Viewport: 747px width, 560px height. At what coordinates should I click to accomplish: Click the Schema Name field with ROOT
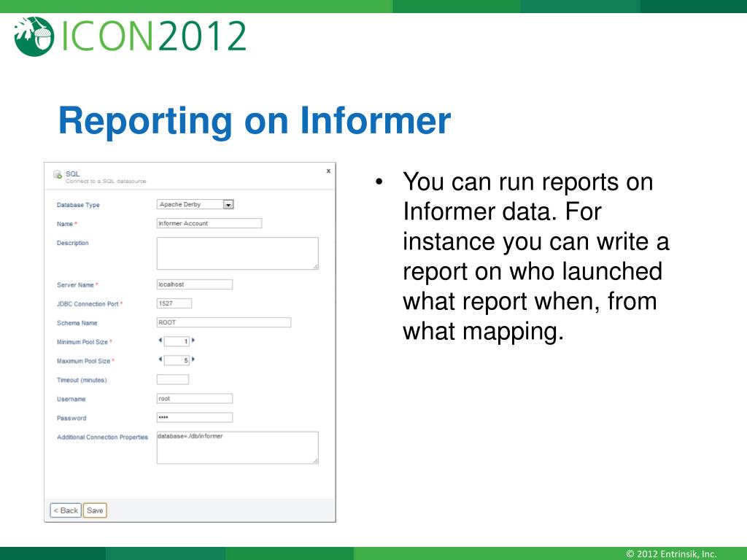[223, 322]
